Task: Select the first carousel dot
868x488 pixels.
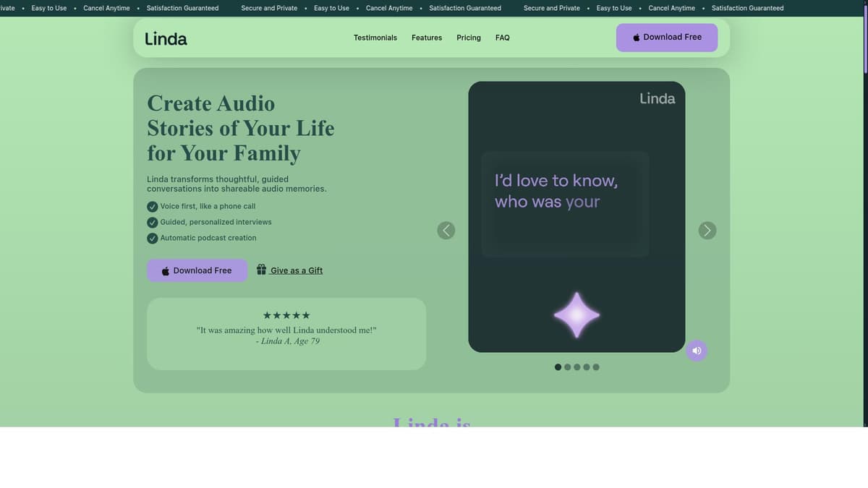Action: tap(558, 367)
